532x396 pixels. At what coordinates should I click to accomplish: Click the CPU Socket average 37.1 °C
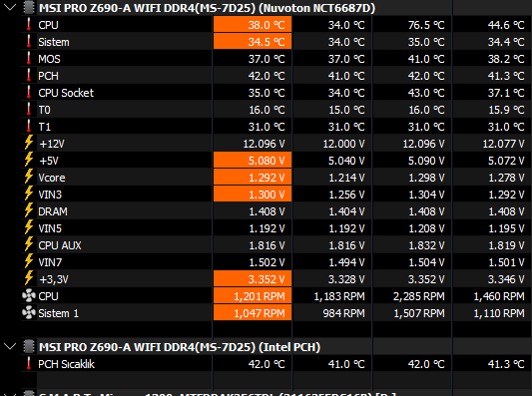coord(506,93)
